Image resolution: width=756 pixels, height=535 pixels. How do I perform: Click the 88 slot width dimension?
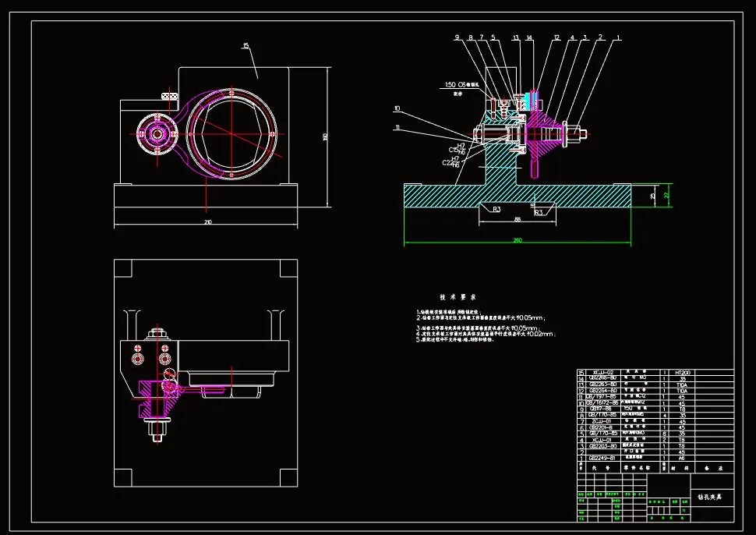pos(518,219)
